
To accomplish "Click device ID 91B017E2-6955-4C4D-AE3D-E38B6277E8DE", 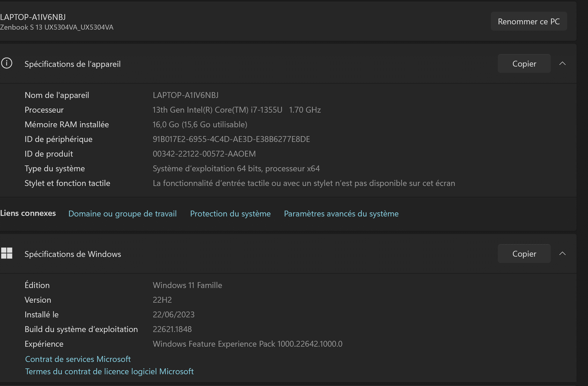I will pos(231,139).
